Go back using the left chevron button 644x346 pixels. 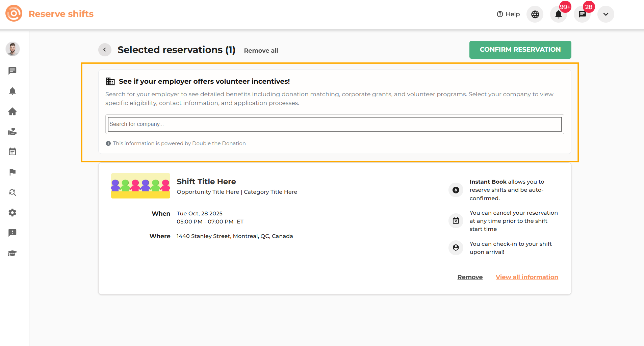[105, 50]
